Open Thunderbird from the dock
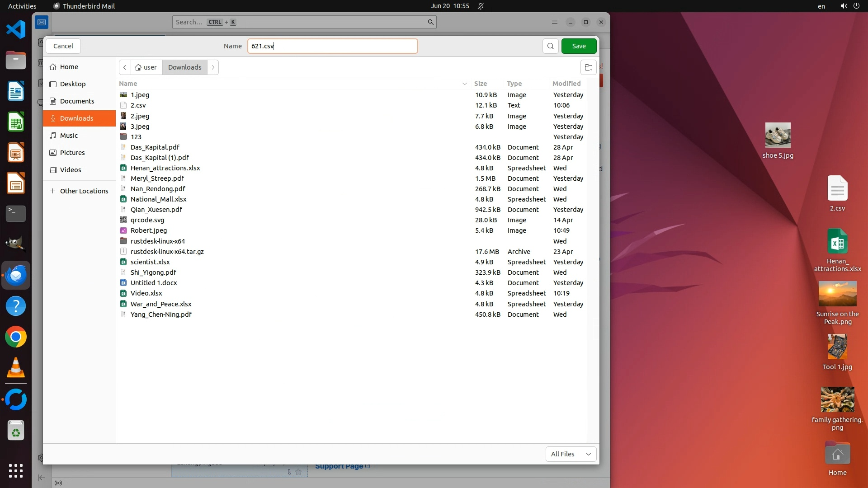Viewport: 868px width, 488px height. click(x=16, y=275)
